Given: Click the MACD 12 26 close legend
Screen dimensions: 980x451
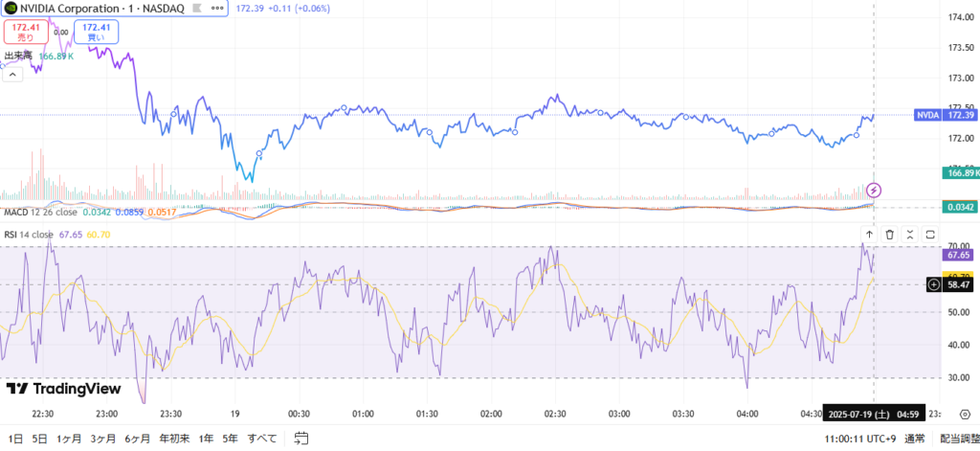Looking at the screenshot, I should click(x=40, y=213).
